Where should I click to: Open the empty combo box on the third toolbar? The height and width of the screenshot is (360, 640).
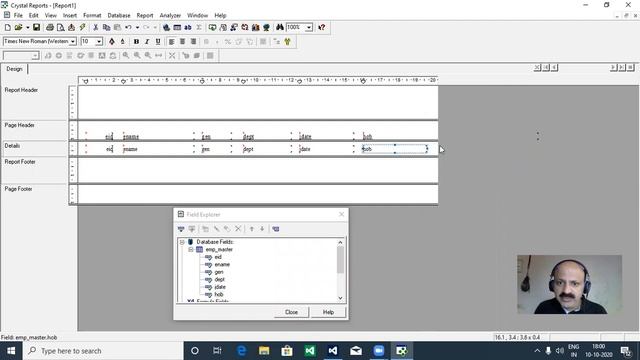pos(21,56)
